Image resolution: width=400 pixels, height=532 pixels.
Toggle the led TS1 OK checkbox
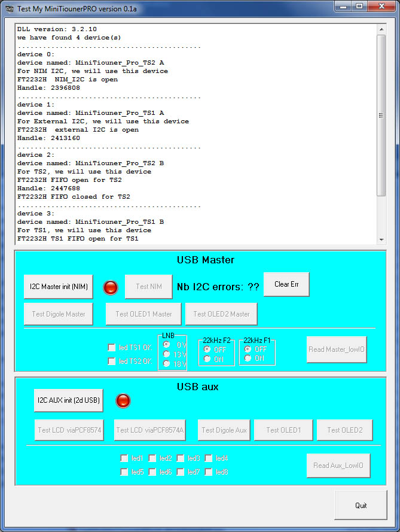(111, 348)
